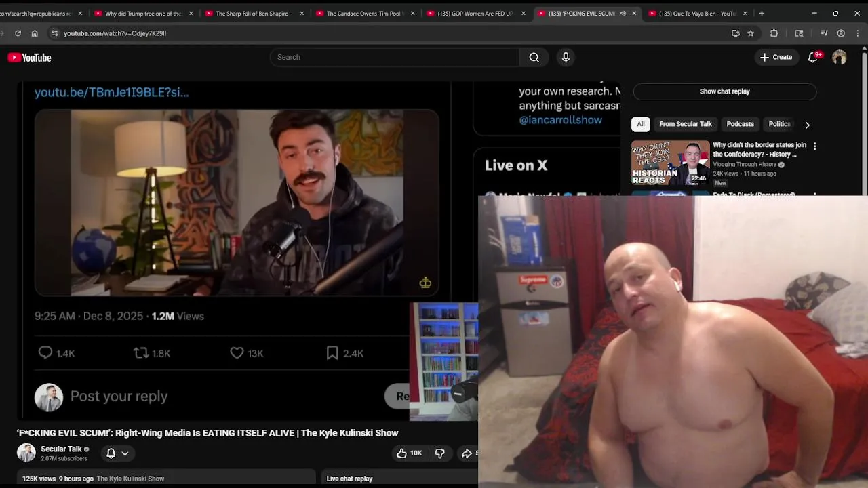Open the account avatar menu

click(x=840, y=58)
